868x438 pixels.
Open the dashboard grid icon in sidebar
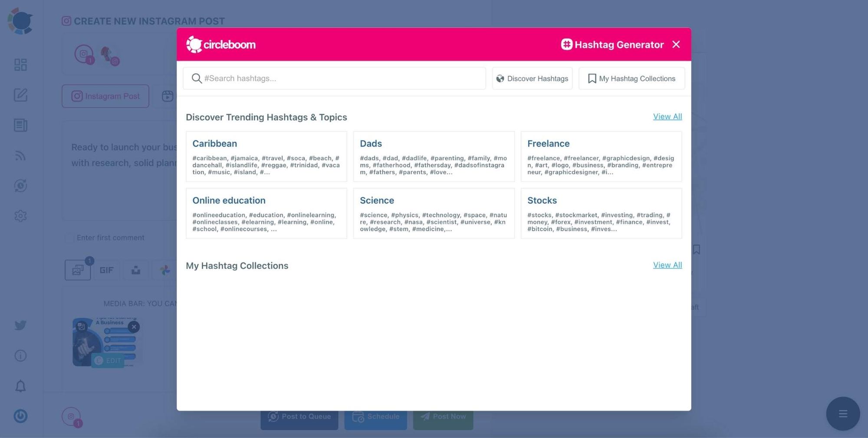coord(20,65)
